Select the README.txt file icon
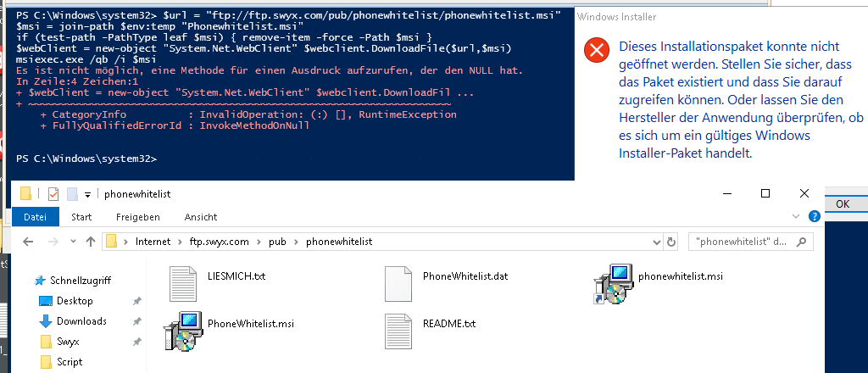 398,331
